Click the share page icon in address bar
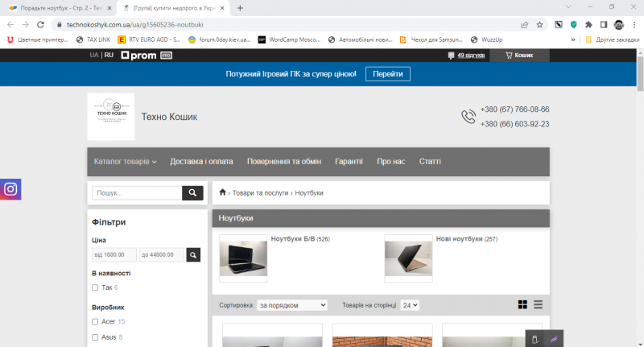This screenshot has height=347, width=644. click(525, 25)
